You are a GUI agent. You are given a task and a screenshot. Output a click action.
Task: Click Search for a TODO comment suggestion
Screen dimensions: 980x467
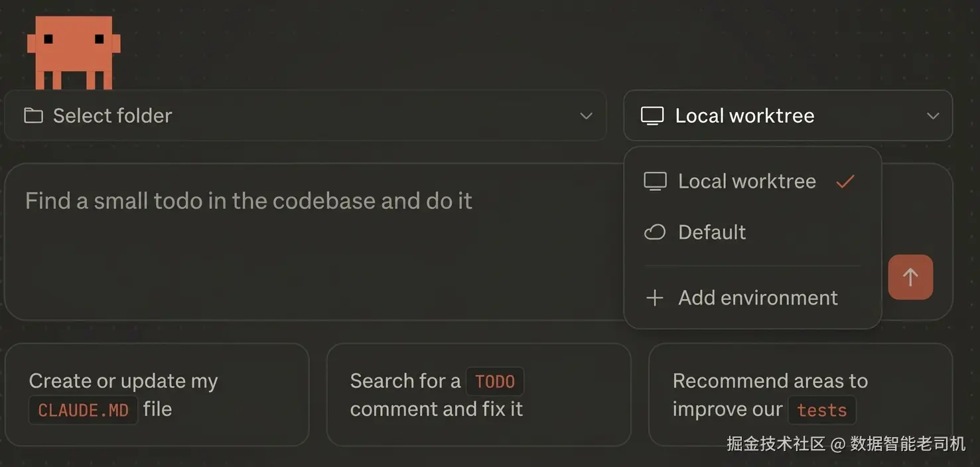pos(478,395)
